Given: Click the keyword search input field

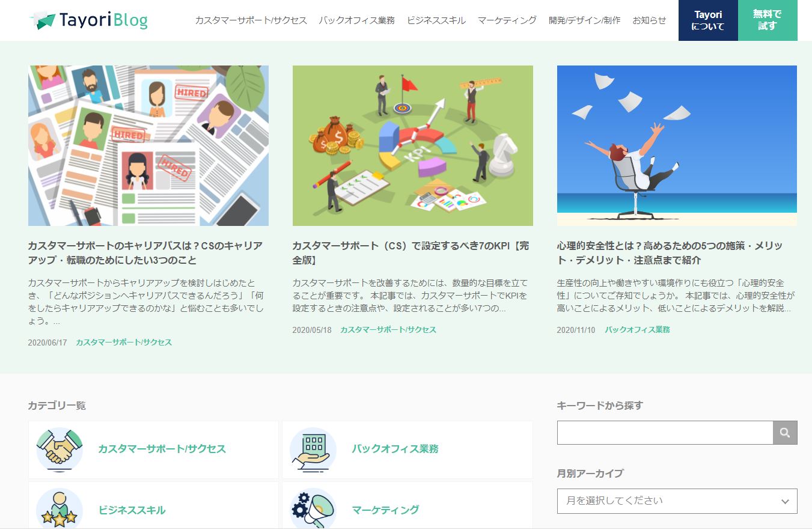Looking at the screenshot, I should 665,433.
